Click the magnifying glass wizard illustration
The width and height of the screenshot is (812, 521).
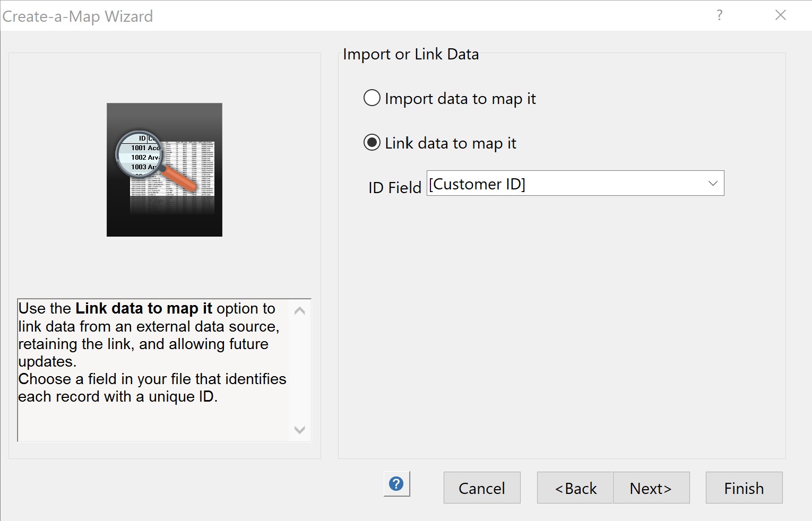point(165,170)
